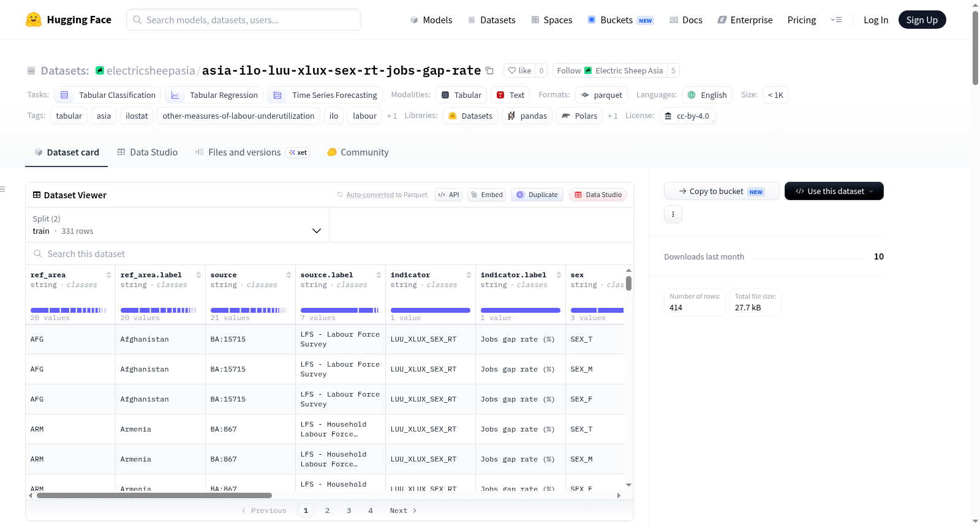Go to page 3 of results

click(x=349, y=510)
